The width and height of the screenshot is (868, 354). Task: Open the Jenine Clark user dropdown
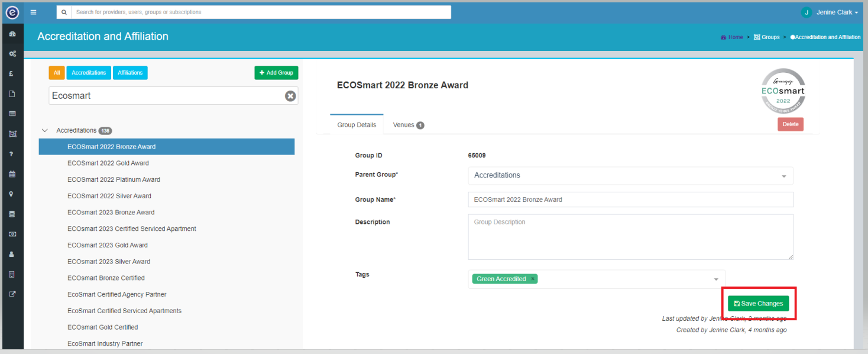[x=837, y=12]
